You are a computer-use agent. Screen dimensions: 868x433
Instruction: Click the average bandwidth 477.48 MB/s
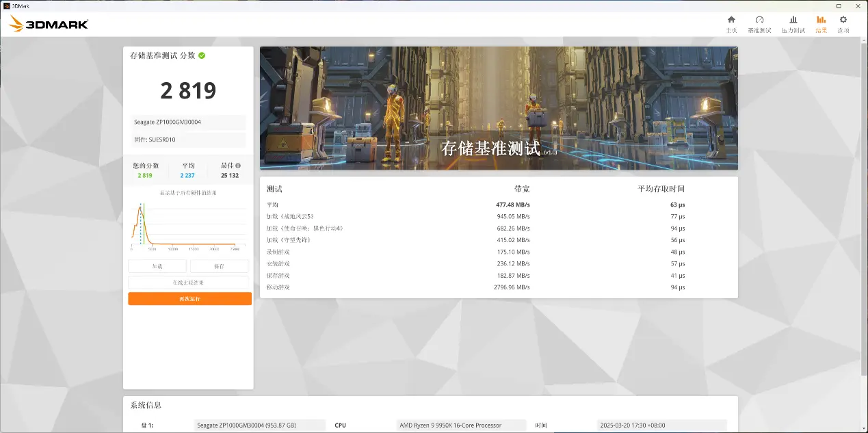[x=513, y=205]
